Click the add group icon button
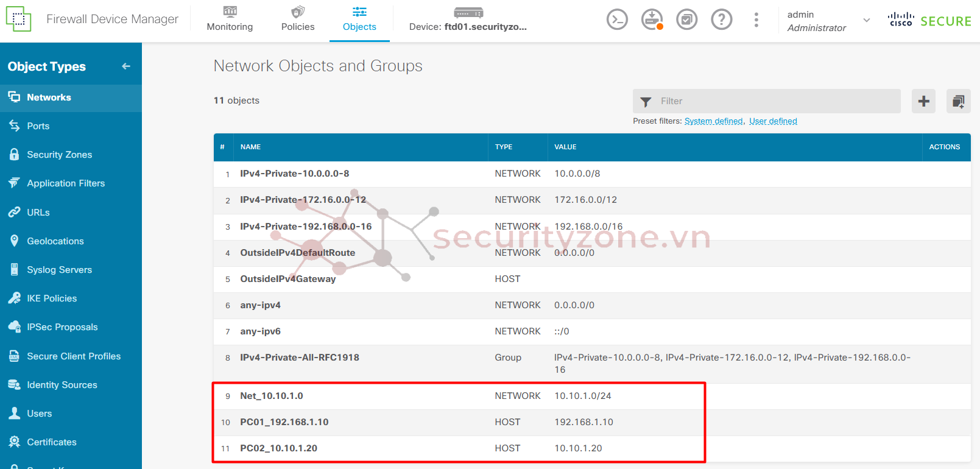 958,101
